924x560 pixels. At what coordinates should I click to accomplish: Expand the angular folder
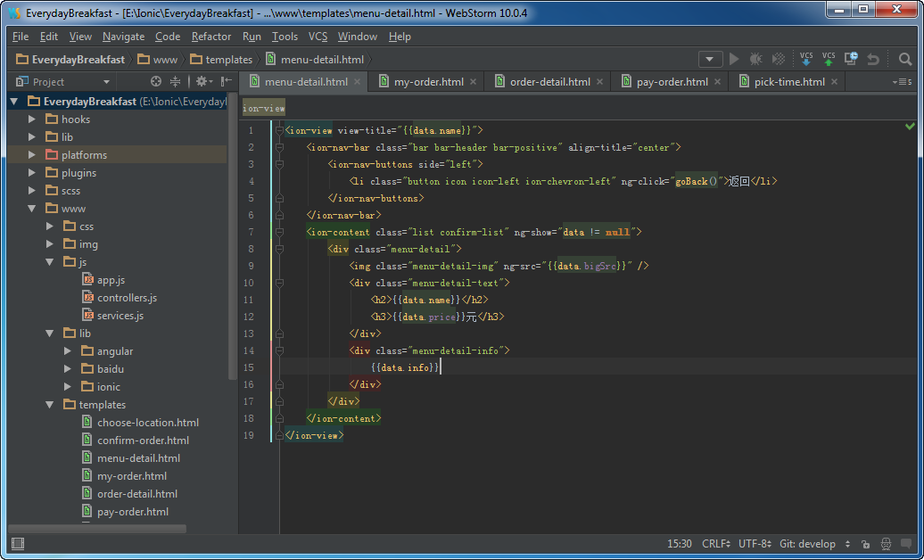tap(68, 351)
